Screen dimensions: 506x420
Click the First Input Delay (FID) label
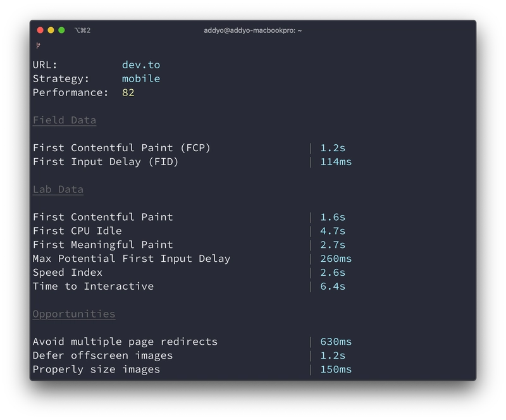click(106, 161)
